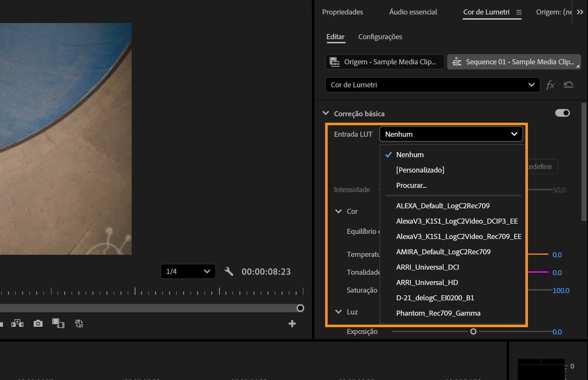Click the Comparison View icon
This screenshot has width=588, height=380.
(x=58, y=323)
